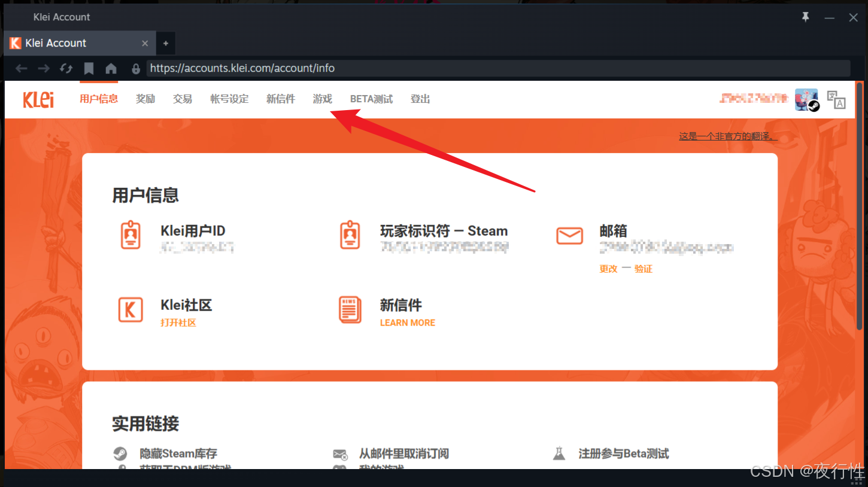Click the LEARN MORE link
The image size is (868, 487).
(x=408, y=323)
